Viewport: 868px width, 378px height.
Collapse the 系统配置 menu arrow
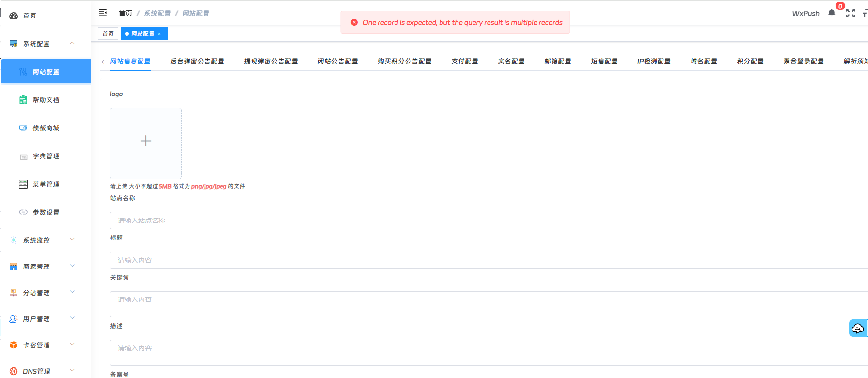tap(72, 43)
